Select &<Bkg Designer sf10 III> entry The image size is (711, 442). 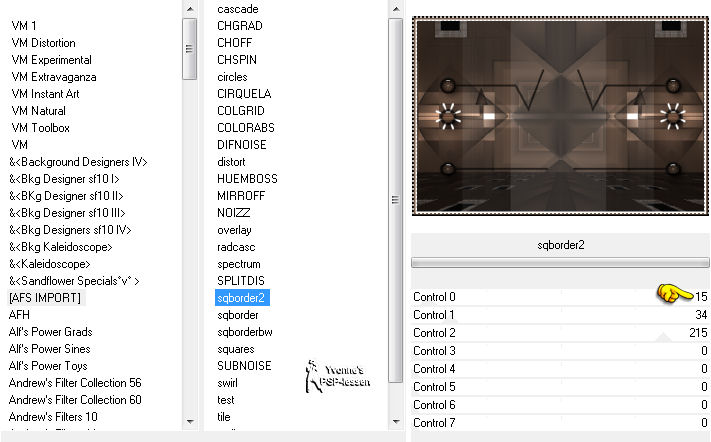[x=67, y=213]
